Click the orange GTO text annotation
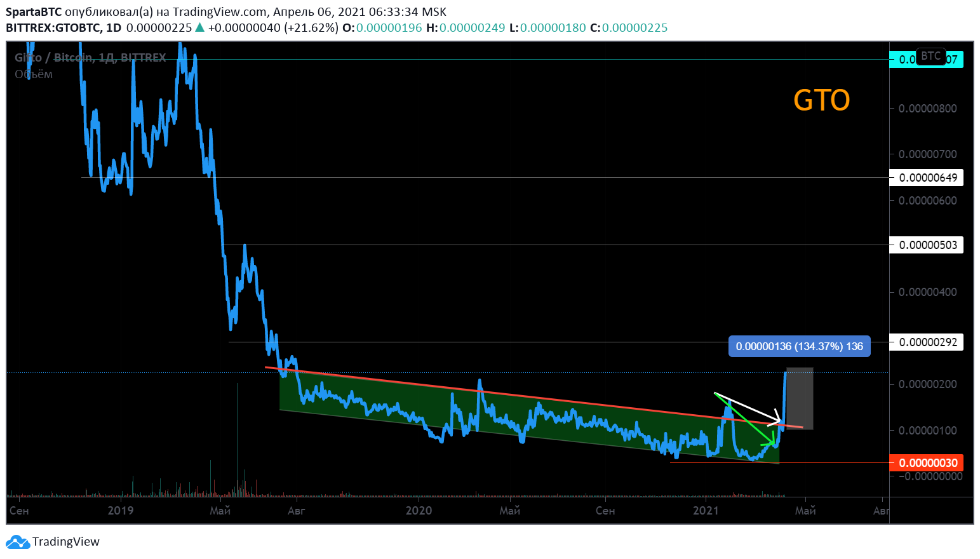The image size is (980, 559). pos(822,100)
